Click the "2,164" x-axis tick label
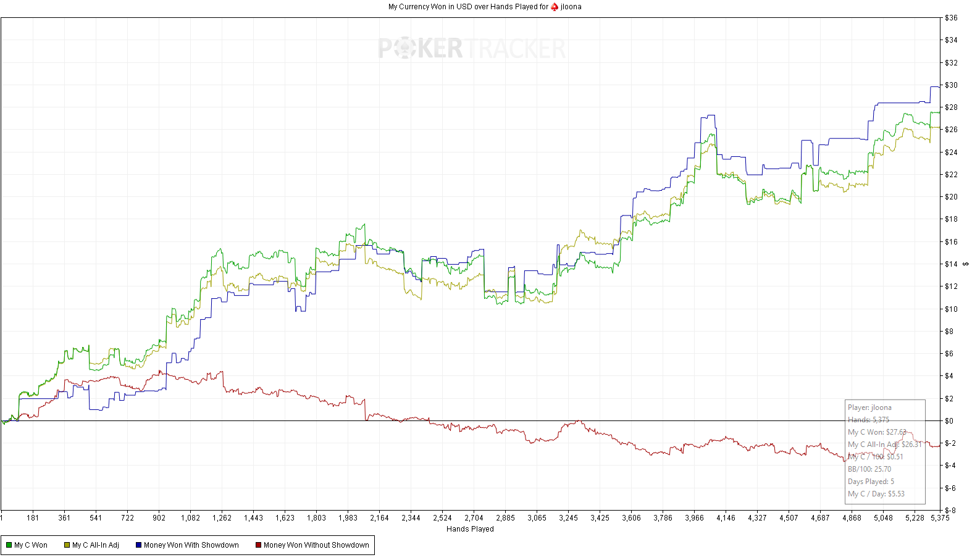The width and height of the screenshot is (980, 560). pos(379,518)
